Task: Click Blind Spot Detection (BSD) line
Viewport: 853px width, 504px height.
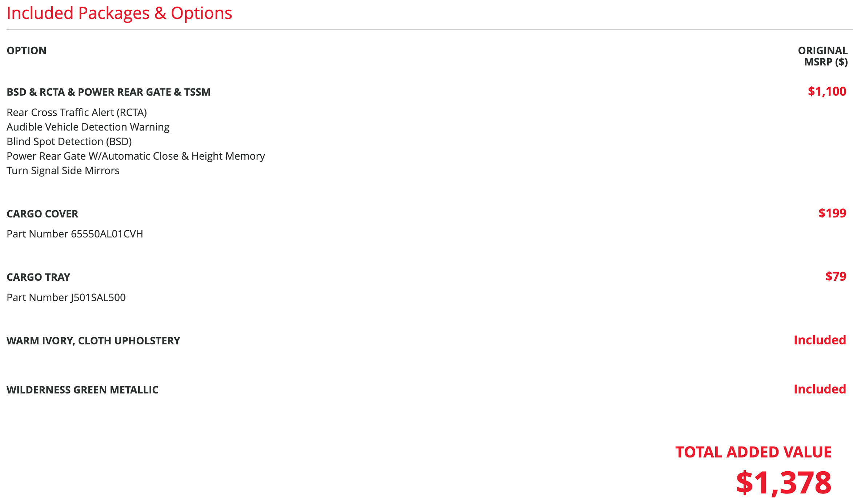Action: [x=69, y=141]
